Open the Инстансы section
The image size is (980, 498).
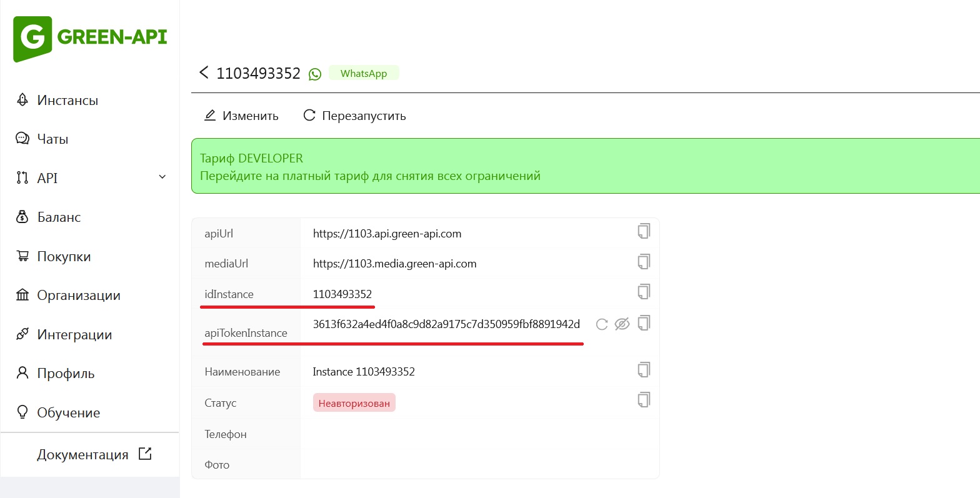pyautogui.click(x=67, y=101)
